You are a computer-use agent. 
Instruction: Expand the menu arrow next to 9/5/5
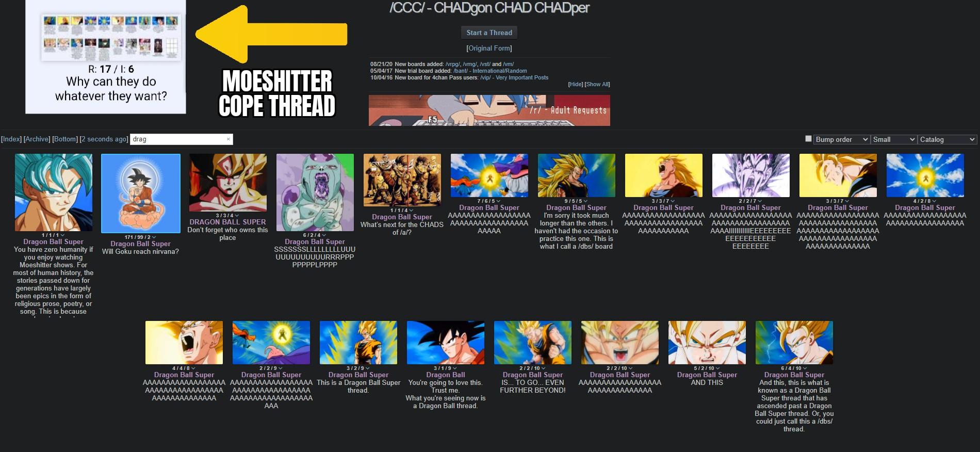586,201
